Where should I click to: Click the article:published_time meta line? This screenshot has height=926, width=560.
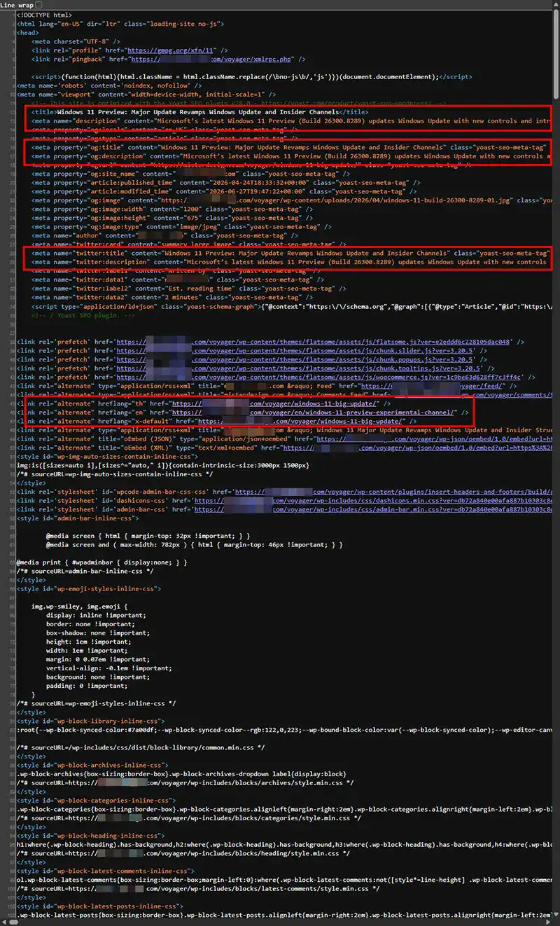coord(225,182)
